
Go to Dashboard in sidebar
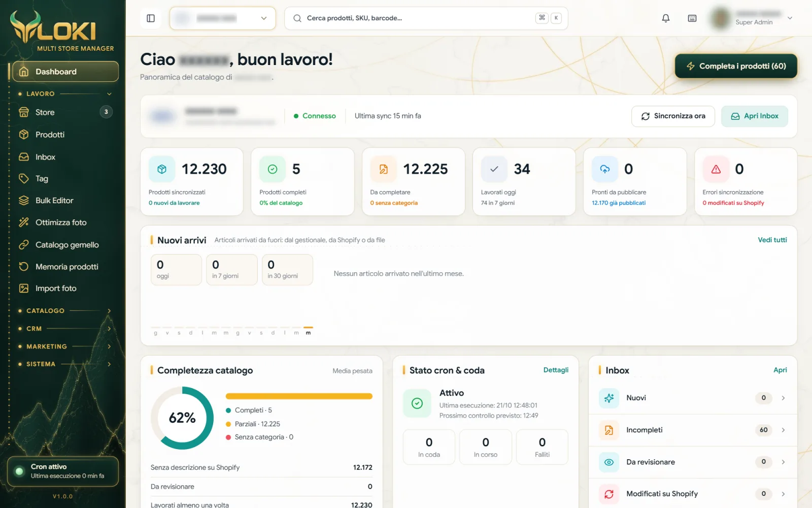65,72
